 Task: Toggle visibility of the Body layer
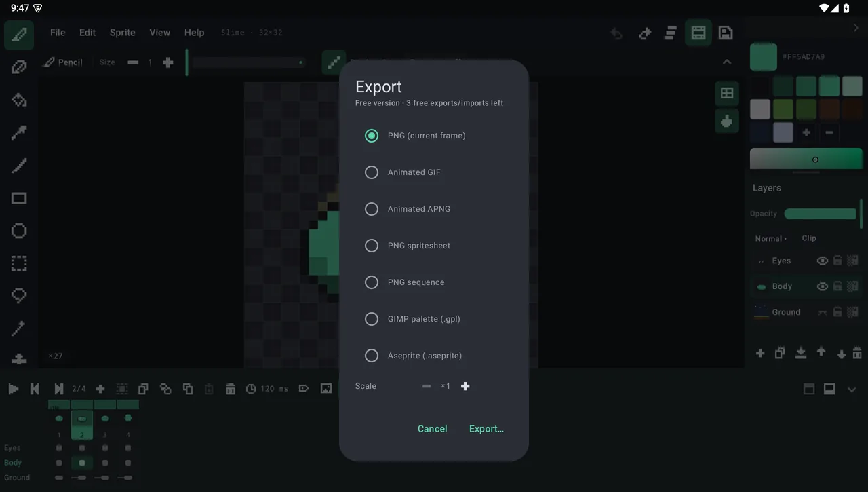point(823,286)
